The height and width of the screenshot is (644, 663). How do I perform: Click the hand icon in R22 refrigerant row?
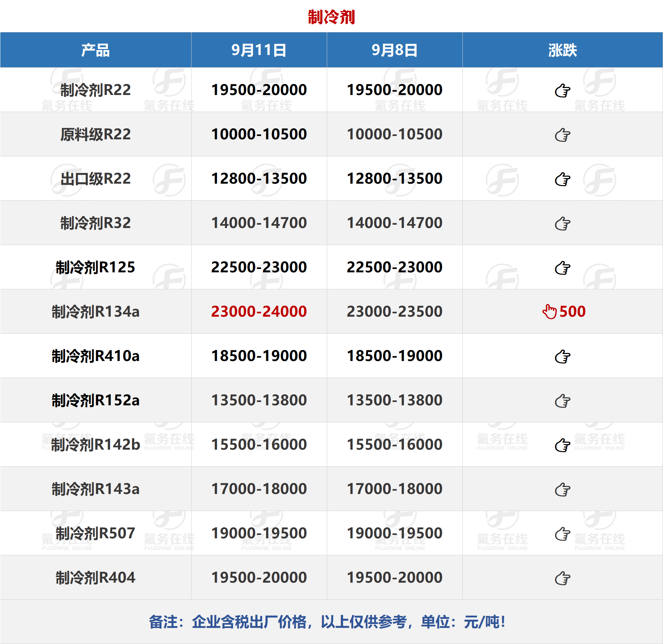(x=562, y=90)
